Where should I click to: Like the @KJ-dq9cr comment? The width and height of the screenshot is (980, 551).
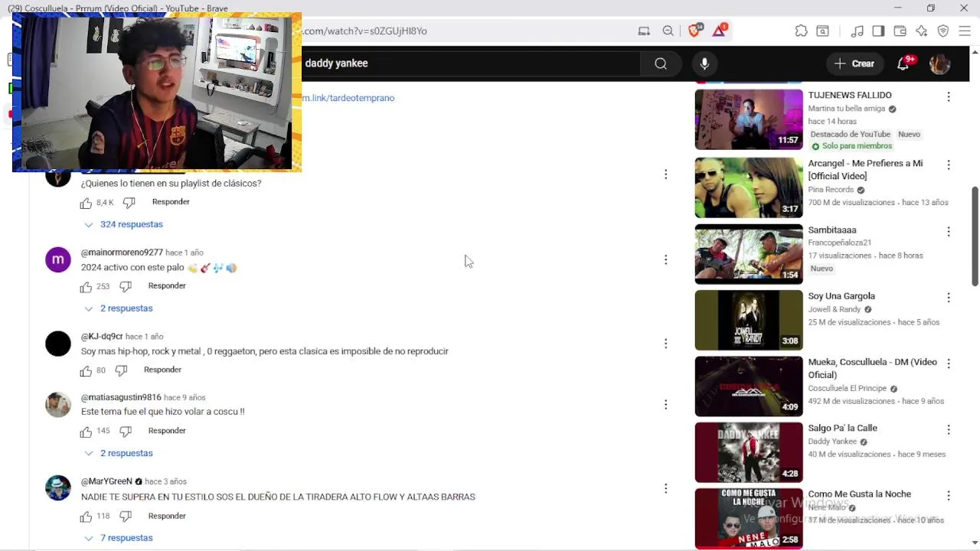(86, 370)
